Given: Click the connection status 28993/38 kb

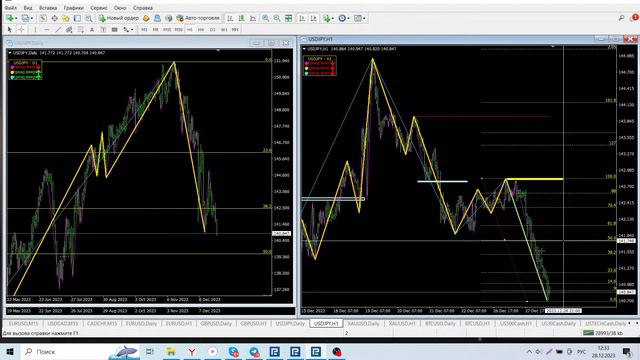Looking at the screenshot, I should (603, 333).
